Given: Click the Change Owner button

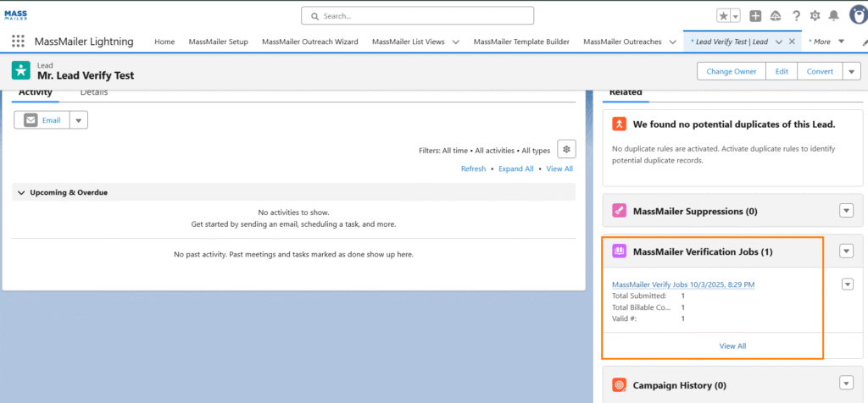Looking at the screenshot, I should point(732,71).
